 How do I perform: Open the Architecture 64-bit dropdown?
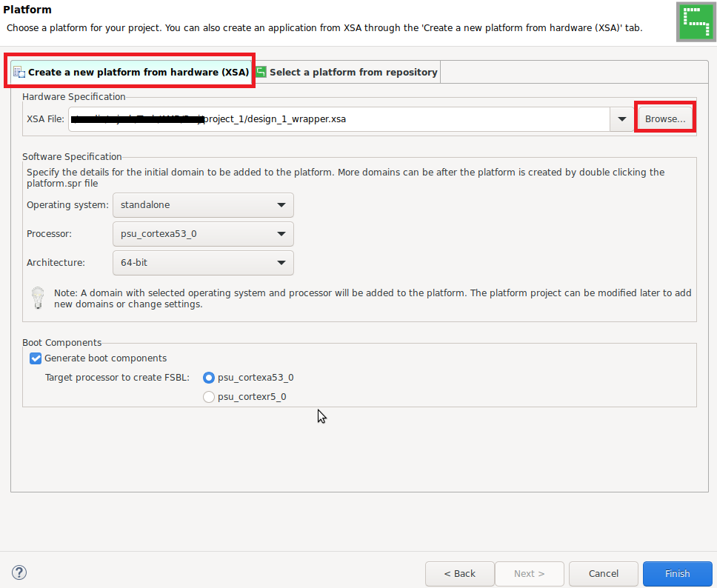click(202, 263)
